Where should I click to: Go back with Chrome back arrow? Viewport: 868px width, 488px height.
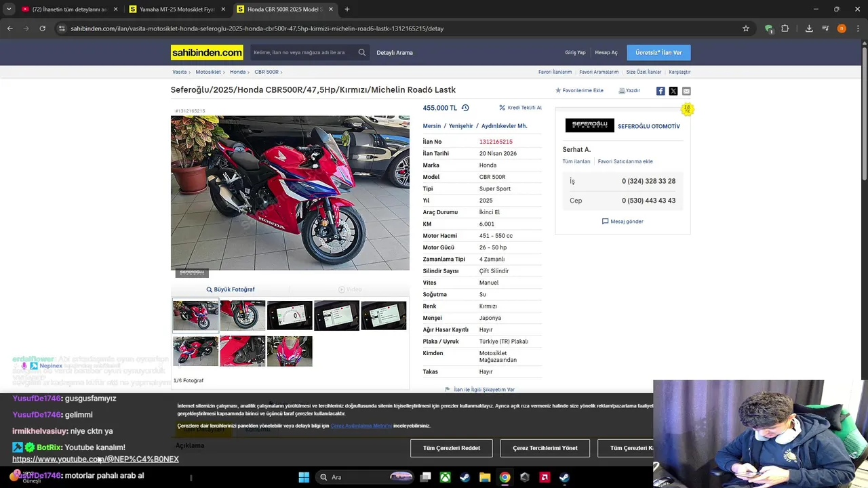coord(9,28)
